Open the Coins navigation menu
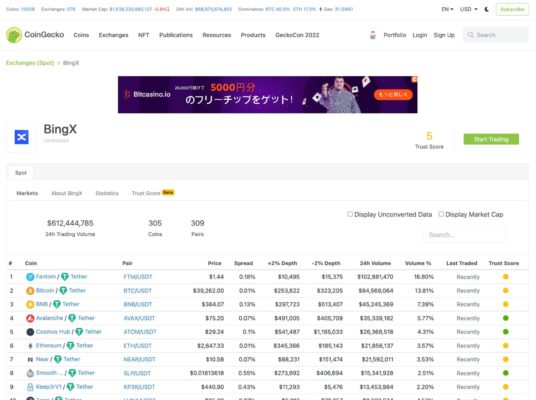Viewport: 536px width, 400px height. (x=81, y=35)
